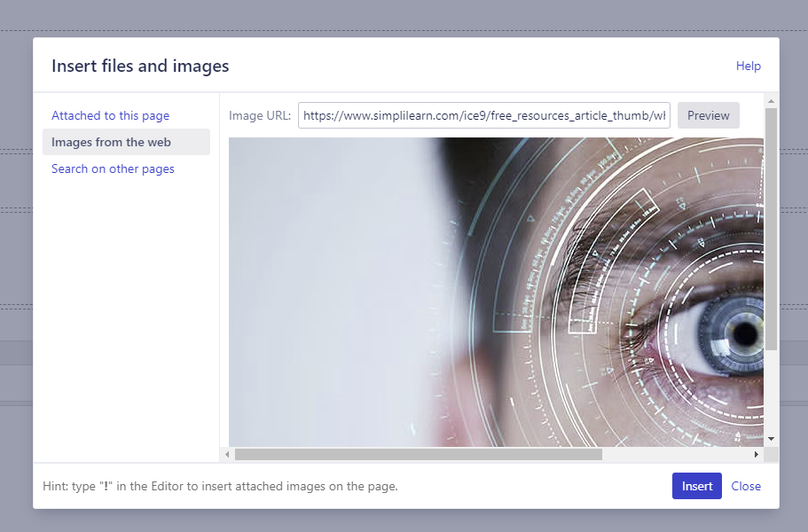Click the hint text about Editor
The image size is (808, 532).
221,486
